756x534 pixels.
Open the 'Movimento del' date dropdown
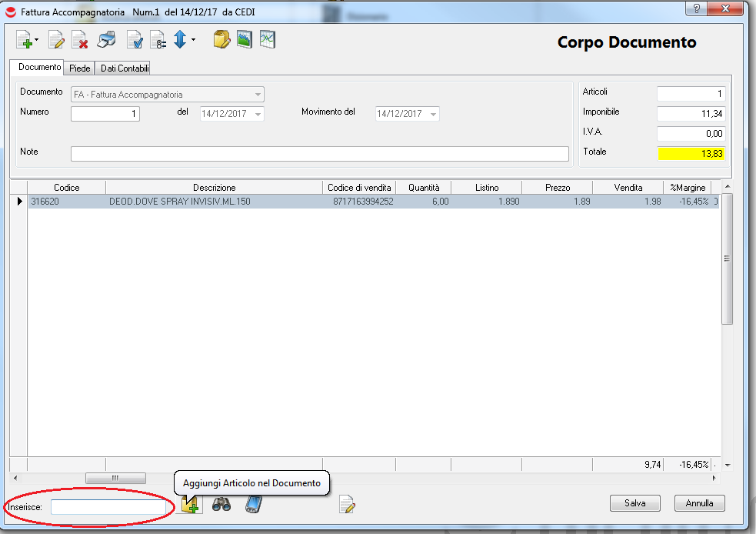pyautogui.click(x=433, y=114)
